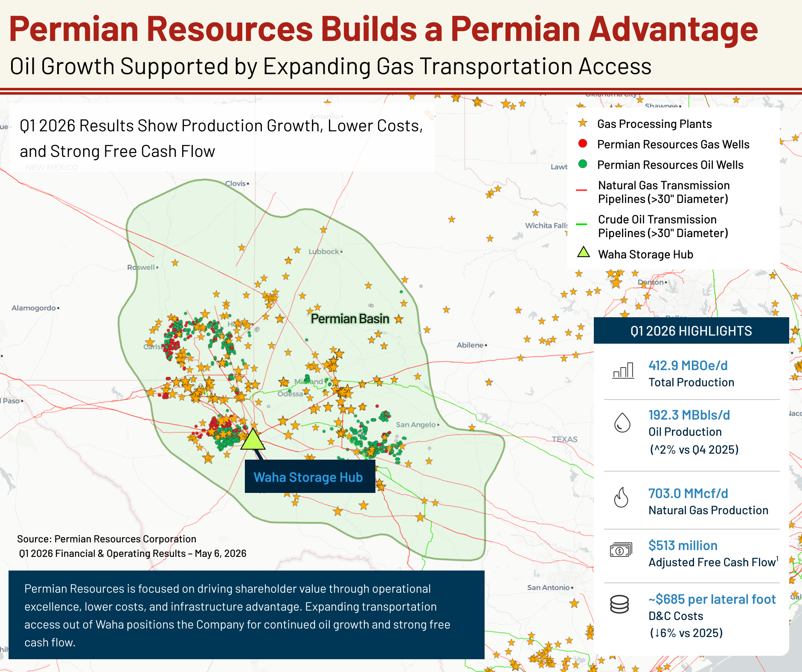Image resolution: width=802 pixels, height=672 pixels.
Task: Click the Source: Permian Resources Corporation line
Action: coord(107,539)
